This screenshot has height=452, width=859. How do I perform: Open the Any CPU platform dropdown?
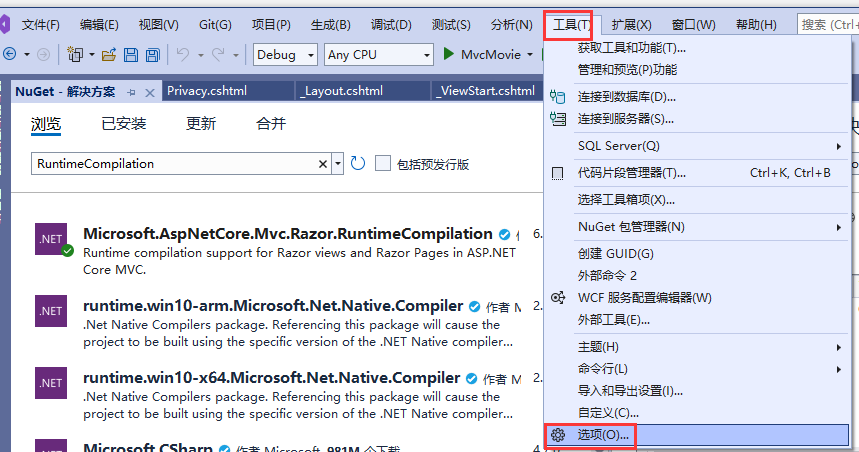coord(379,55)
